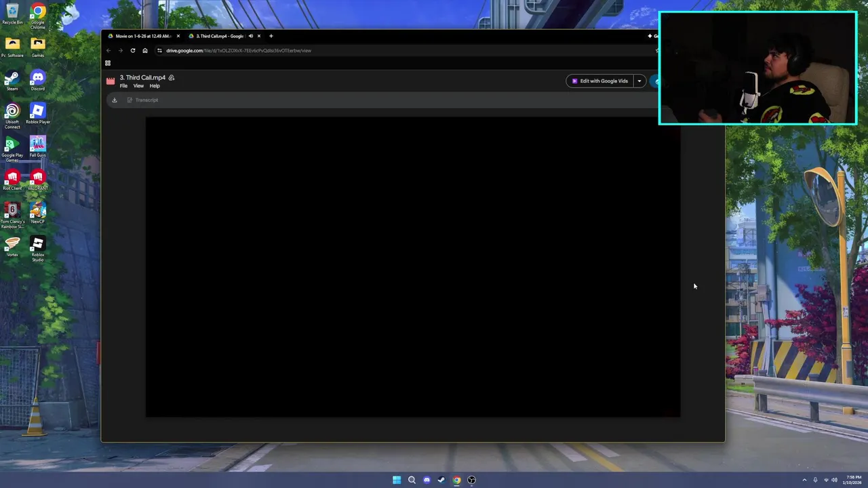Select the Google Play Games shortcut

point(12,150)
